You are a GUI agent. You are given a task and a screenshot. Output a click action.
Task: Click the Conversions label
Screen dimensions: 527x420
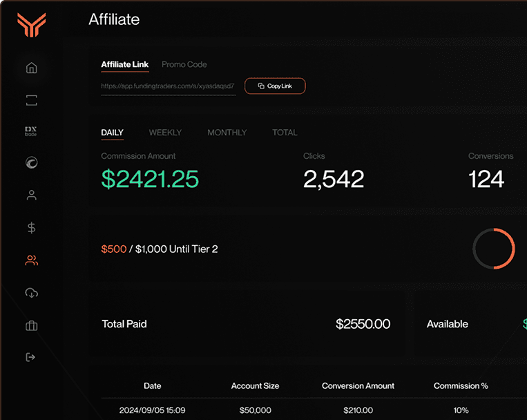tap(490, 156)
